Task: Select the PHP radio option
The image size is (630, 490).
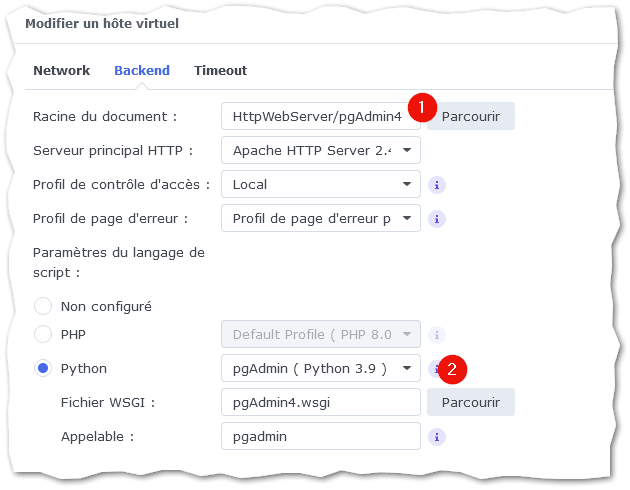Action: pos(43,334)
